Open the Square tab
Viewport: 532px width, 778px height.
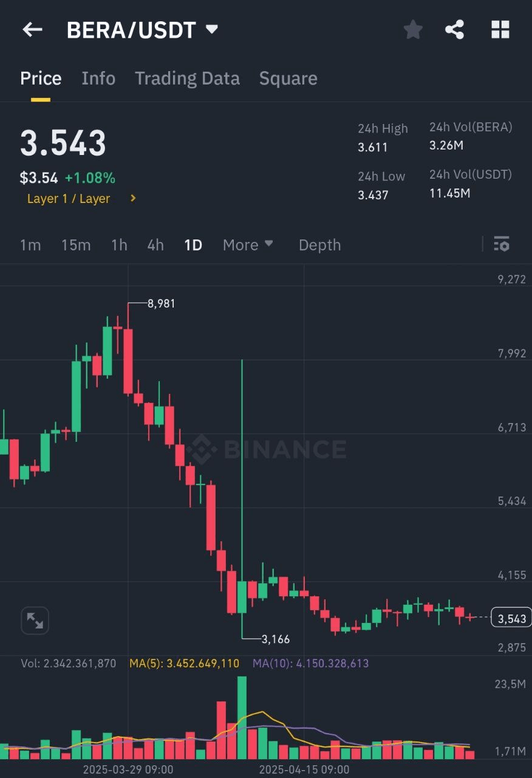[x=288, y=78]
